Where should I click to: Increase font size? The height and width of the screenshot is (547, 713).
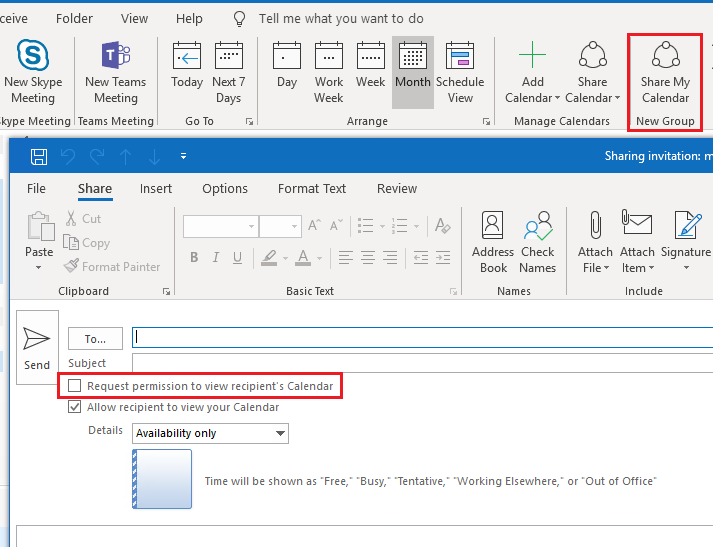[314, 226]
